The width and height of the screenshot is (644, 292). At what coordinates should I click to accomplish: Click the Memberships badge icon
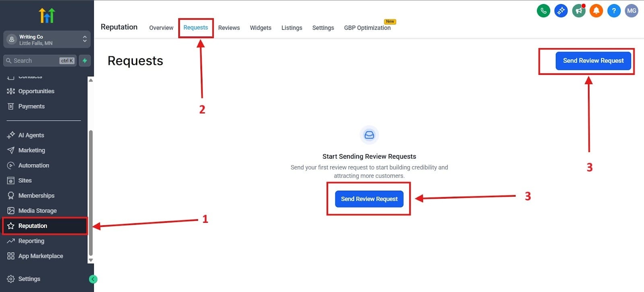coord(11,195)
